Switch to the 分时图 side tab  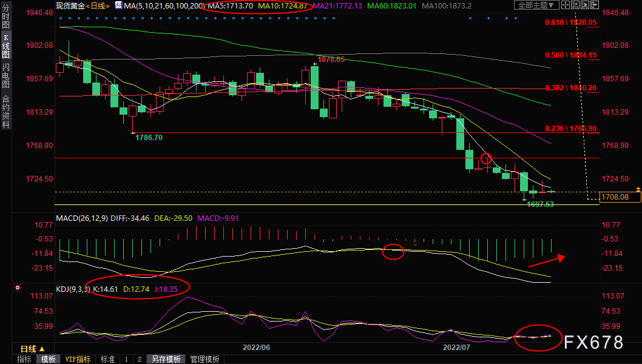point(5,16)
